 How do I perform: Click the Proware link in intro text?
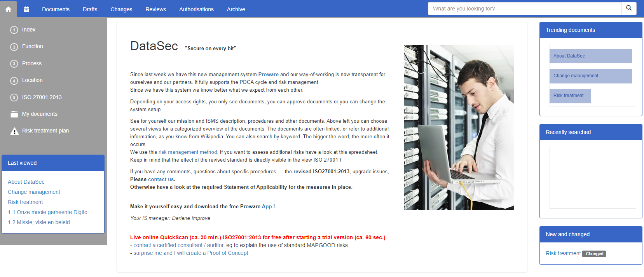point(268,74)
